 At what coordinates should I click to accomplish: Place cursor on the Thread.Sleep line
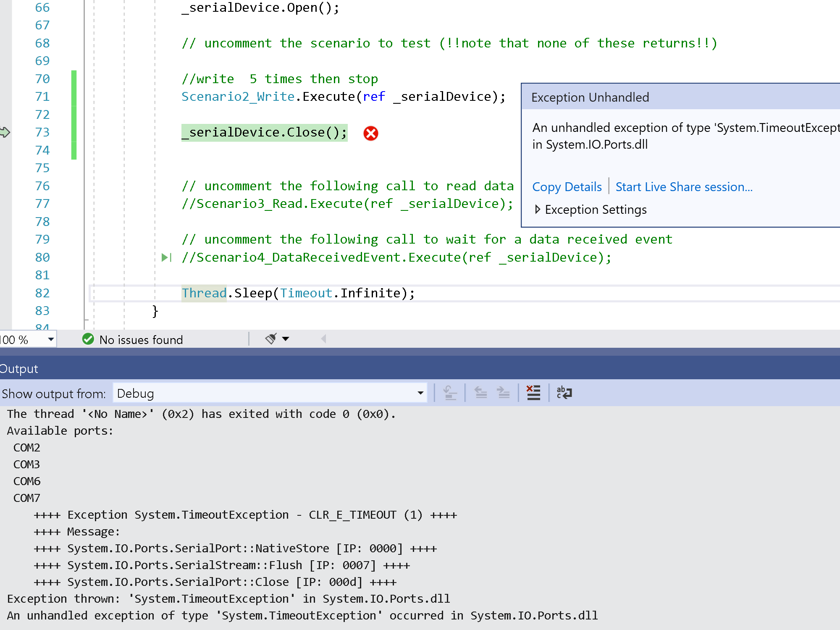click(x=298, y=293)
